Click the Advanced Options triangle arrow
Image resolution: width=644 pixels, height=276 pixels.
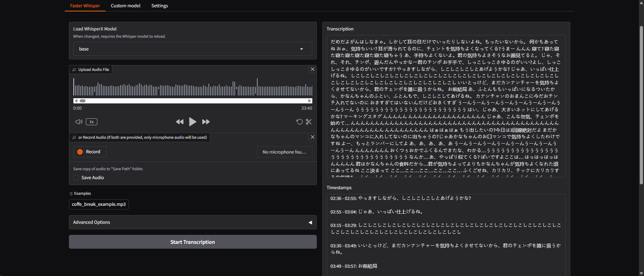coord(310,222)
